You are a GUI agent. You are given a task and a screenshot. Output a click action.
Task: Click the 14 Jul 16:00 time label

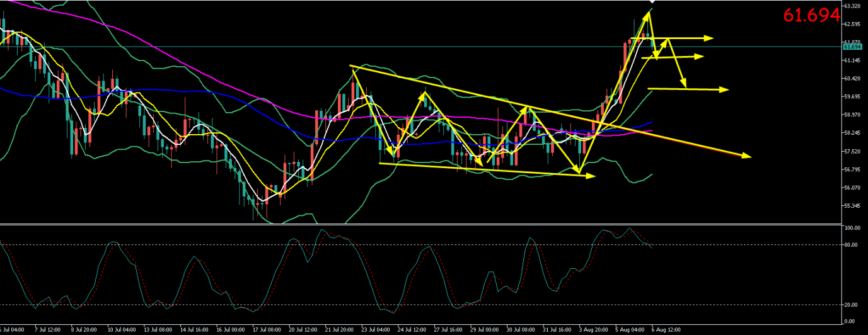(x=195, y=329)
